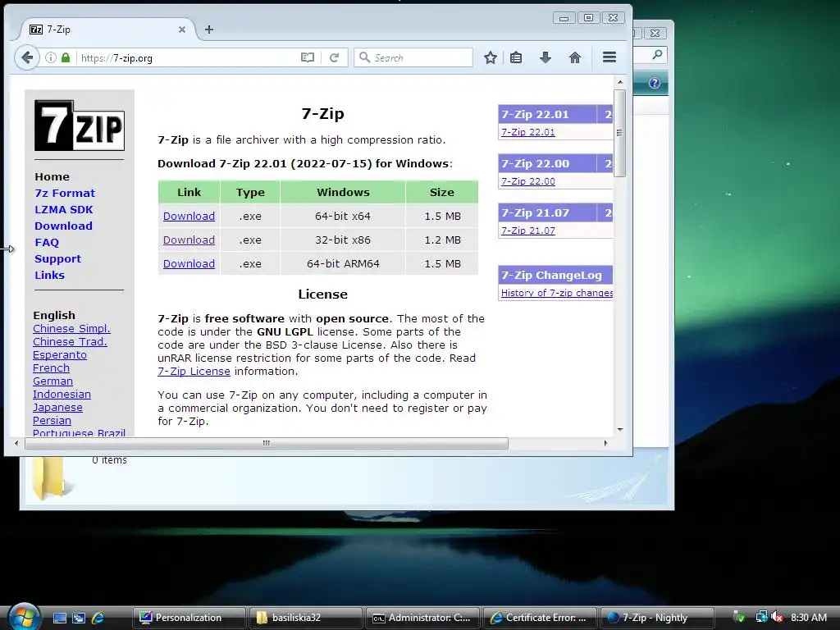Open the hamburger menu
This screenshot has height=630, width=840.
coord(609,57)
